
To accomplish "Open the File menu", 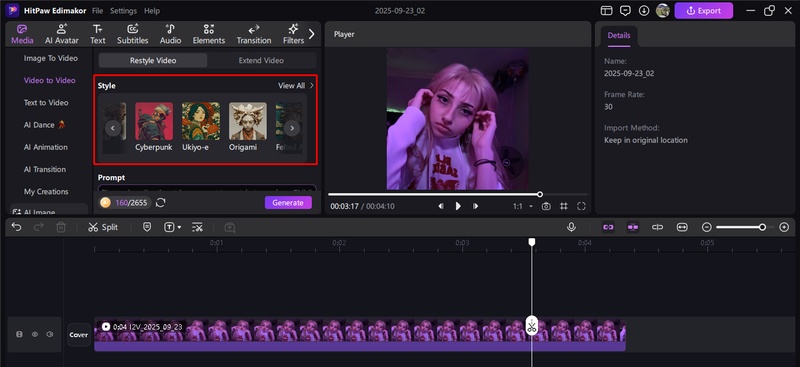I will [97, 11].
